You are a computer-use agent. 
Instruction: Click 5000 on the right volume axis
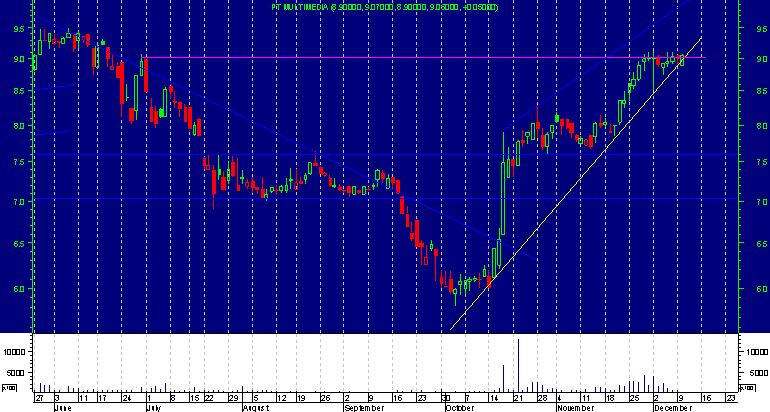click(757, 373)
